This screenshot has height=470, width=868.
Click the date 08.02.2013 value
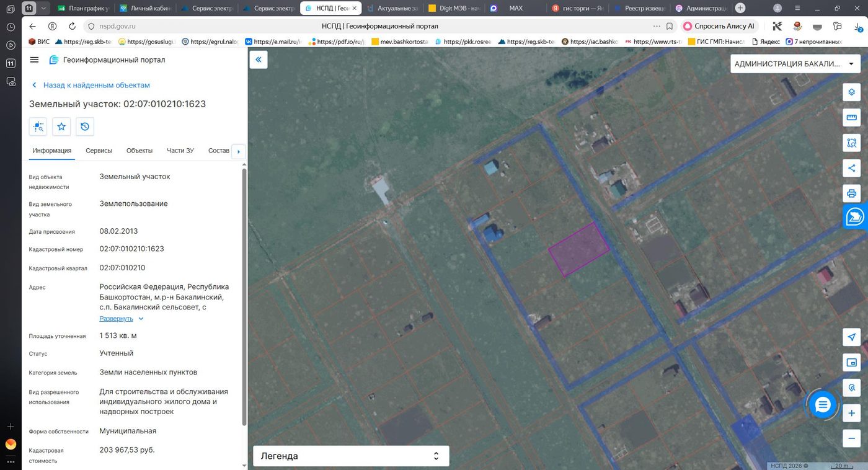coord(118,231)
